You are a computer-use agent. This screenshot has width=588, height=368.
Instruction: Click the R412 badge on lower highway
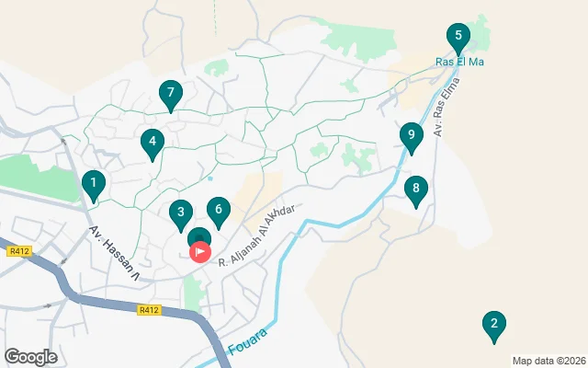click(149, 310)
